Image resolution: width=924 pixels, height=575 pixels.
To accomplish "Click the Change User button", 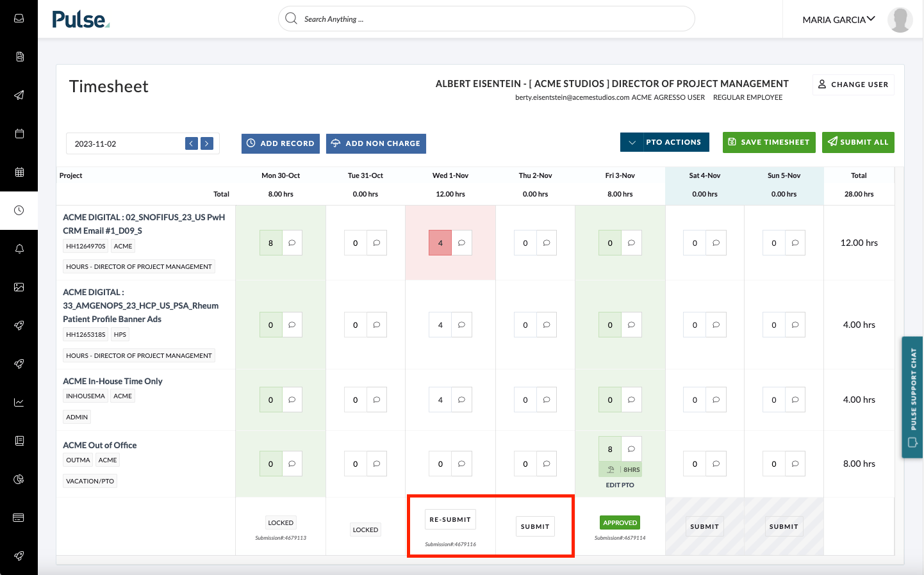I will 853,85.
